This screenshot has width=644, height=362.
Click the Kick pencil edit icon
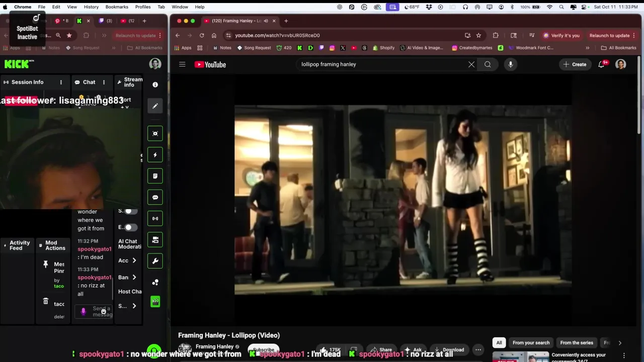point(155,106)
